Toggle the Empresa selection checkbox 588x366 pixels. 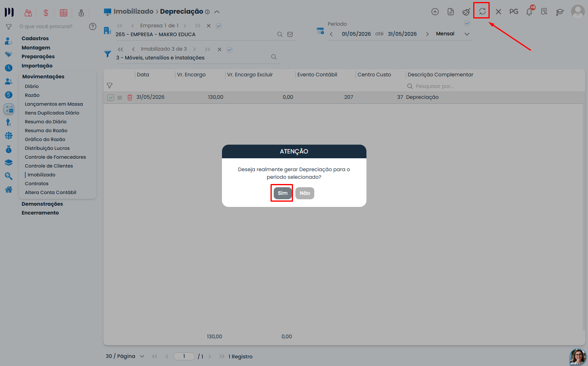coord(219,26)
